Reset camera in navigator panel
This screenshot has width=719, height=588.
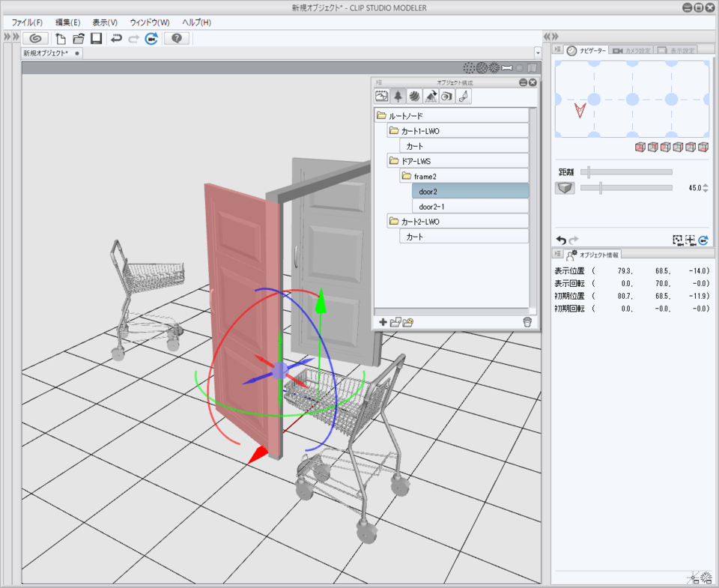click(x=703, y=240)
